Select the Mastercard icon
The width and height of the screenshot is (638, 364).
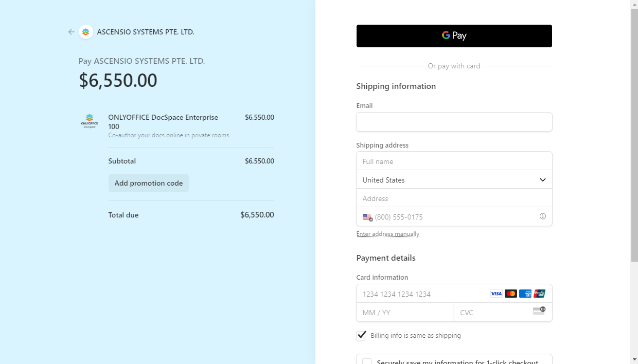pyautogui.click(x=510, y=293)
